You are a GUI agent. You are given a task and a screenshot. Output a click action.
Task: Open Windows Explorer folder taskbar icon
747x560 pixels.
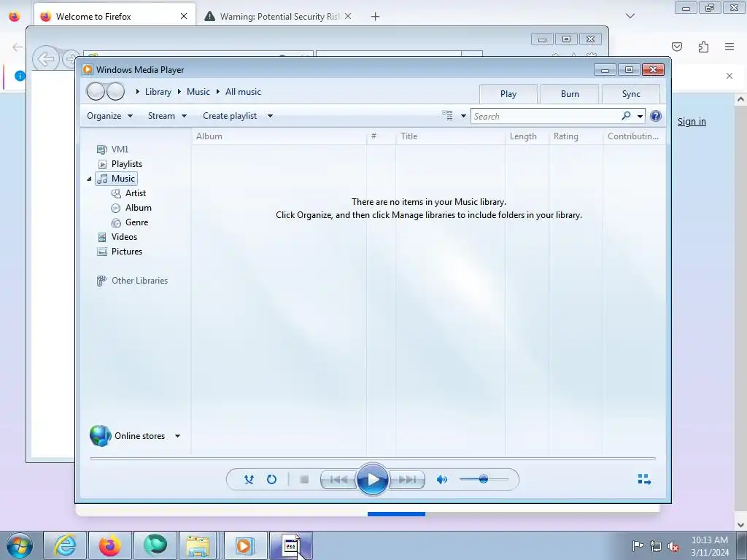coord(198,545)
